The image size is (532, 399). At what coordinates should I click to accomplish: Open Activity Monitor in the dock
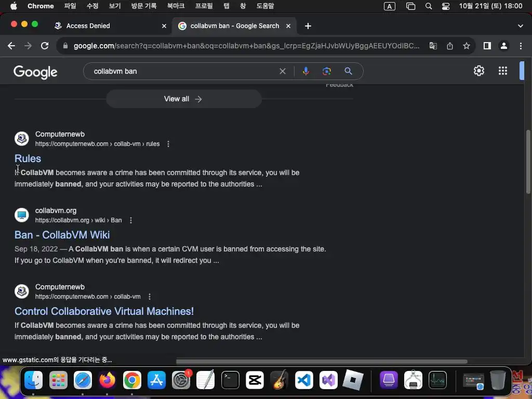tap(437, 380)
